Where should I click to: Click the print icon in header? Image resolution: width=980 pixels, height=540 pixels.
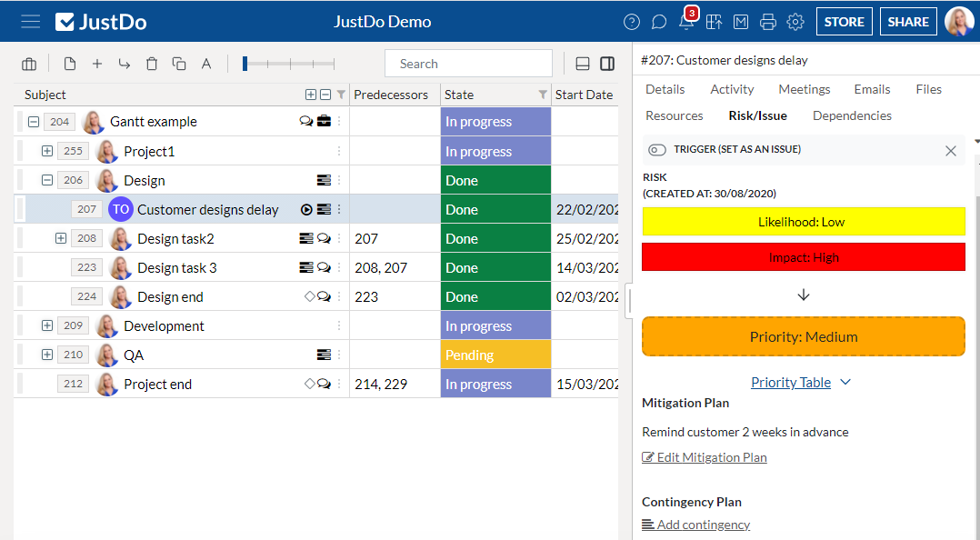(x=767, y=22)
